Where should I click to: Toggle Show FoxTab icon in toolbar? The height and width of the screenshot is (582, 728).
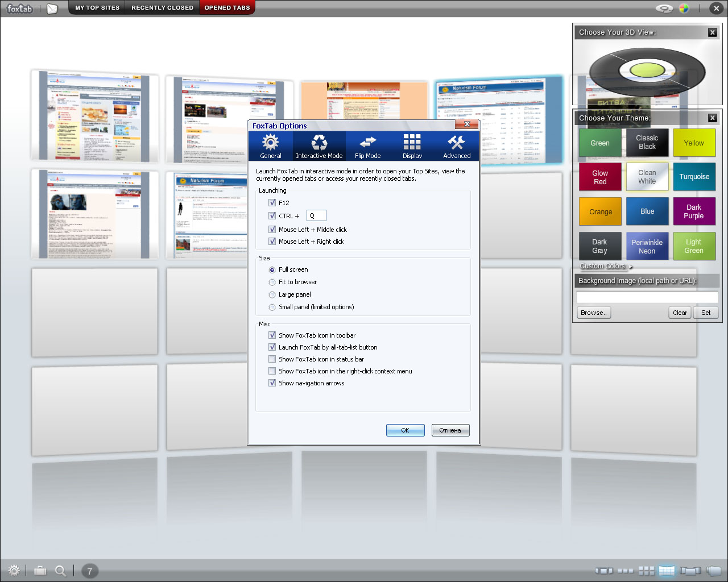pos(272,335)
